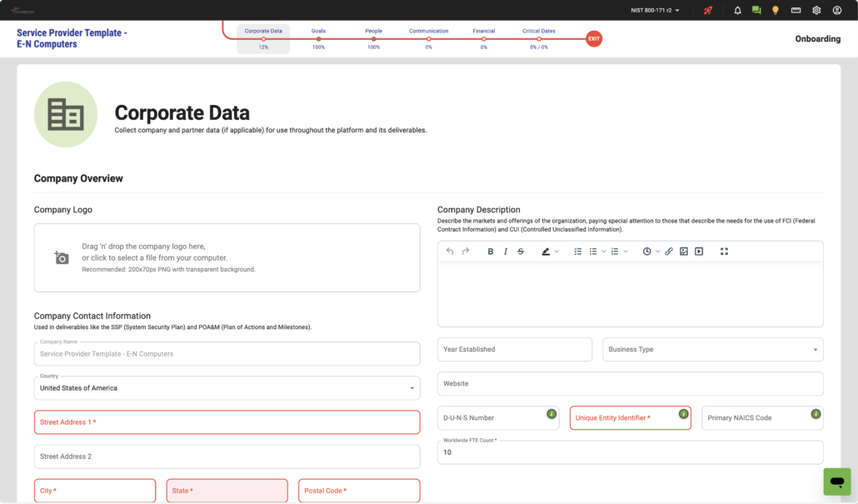Click the ruler icon in top bar
The image size is (858, 504).
click(x=796, y=10)
